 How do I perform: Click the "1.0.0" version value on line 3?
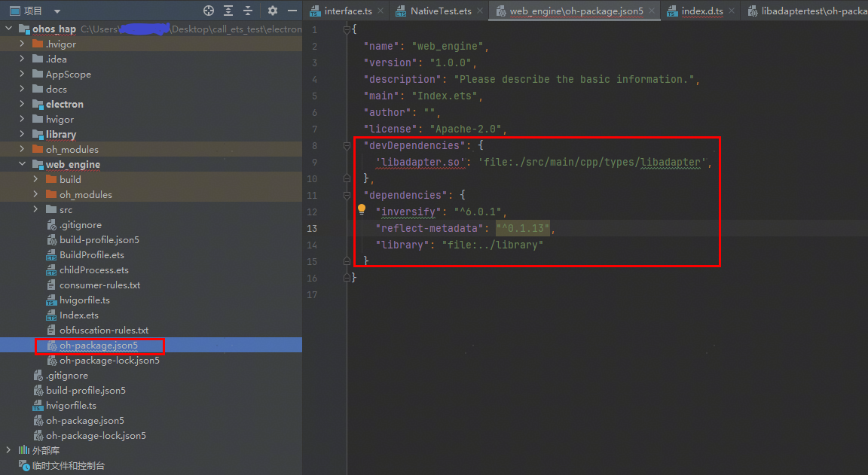tap(451, 63)
